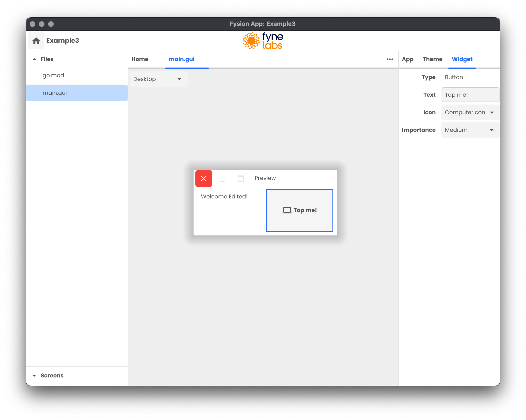Click the home icon button
The height and width of the screenshot is (420, 526).
(36, 40)
